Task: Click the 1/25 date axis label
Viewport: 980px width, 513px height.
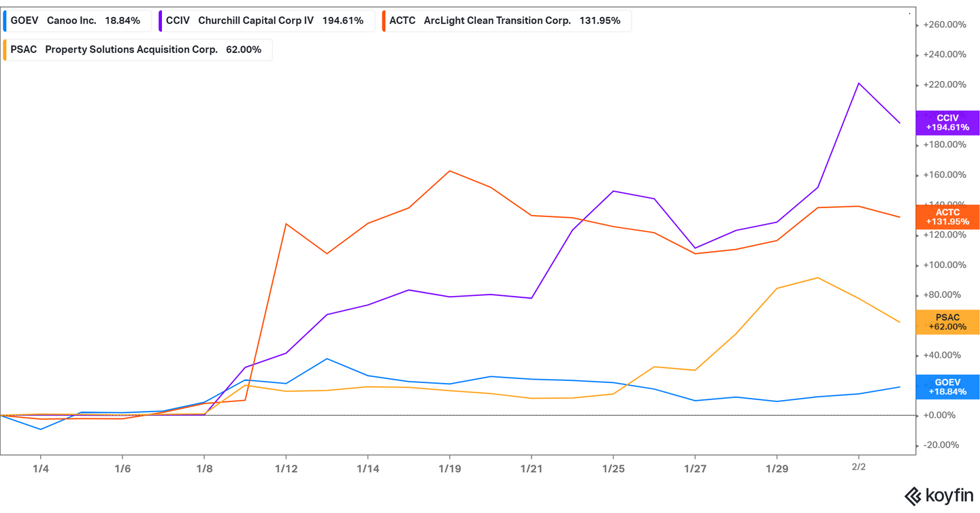Action: point(613,468)
